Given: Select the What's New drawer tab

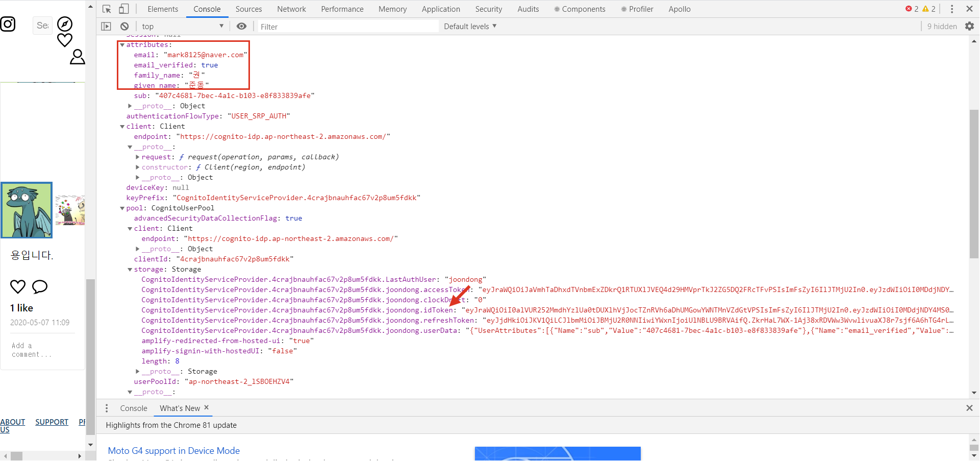Looking at the screenshot, I should point(180,408).
